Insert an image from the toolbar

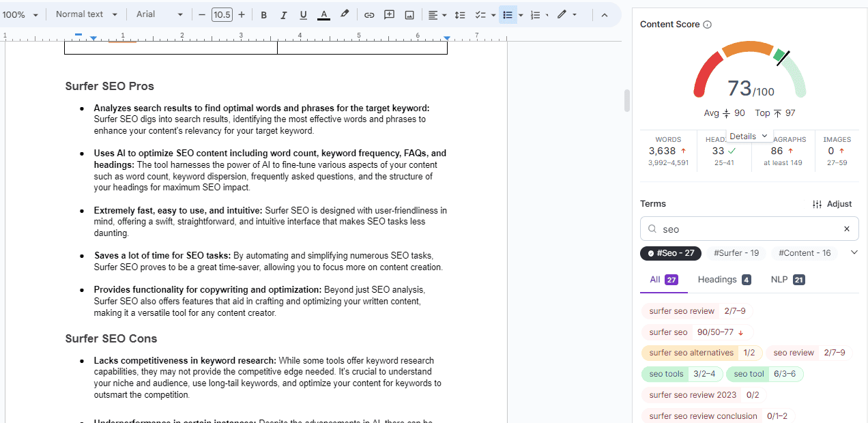[409, 14]
